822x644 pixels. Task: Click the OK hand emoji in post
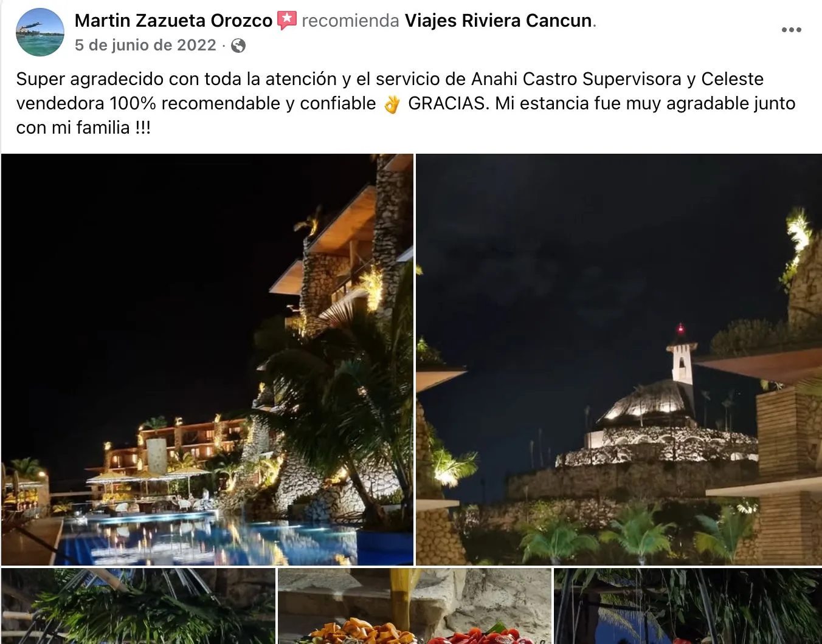click(392, 104)
